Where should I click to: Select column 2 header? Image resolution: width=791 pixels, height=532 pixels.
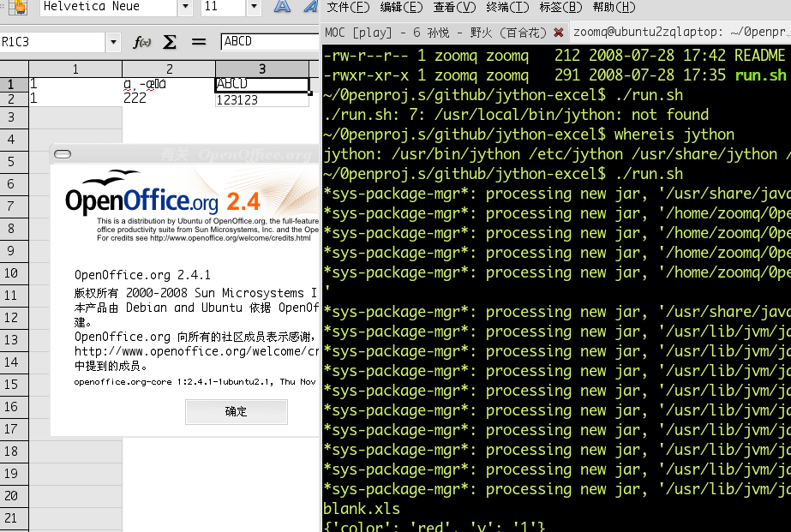[x=169, y=69]
